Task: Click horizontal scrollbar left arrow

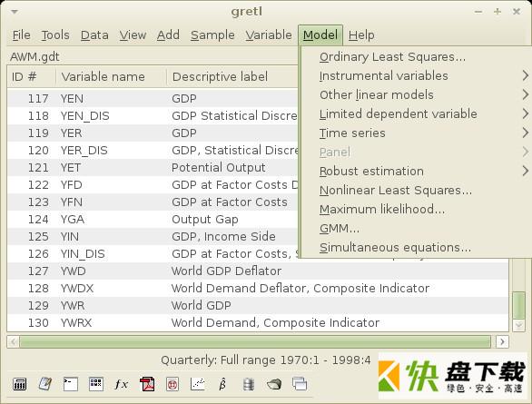Action: (13, 341)
